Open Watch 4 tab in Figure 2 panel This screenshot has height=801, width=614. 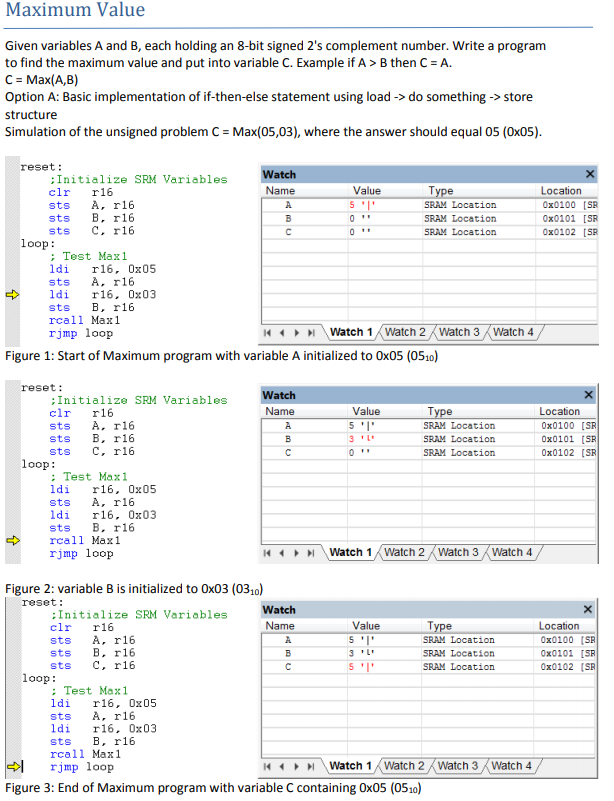(512, 552)
